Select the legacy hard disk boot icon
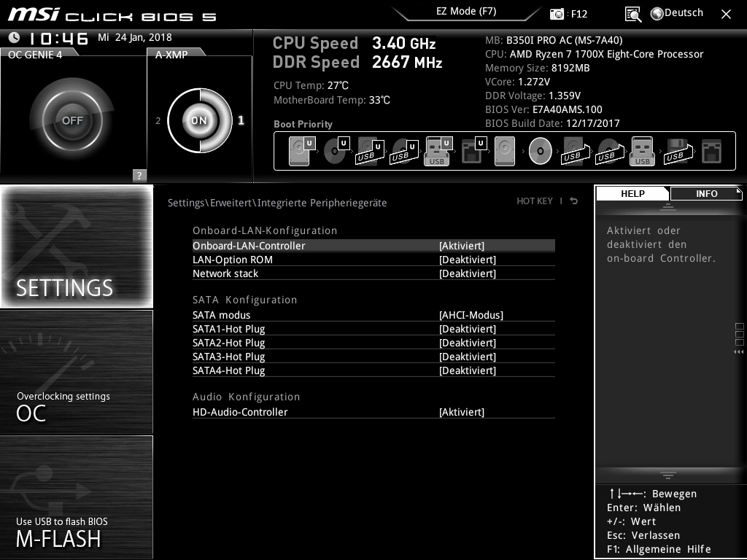Viewport: 747px width, 560px height. coord(505,151)
